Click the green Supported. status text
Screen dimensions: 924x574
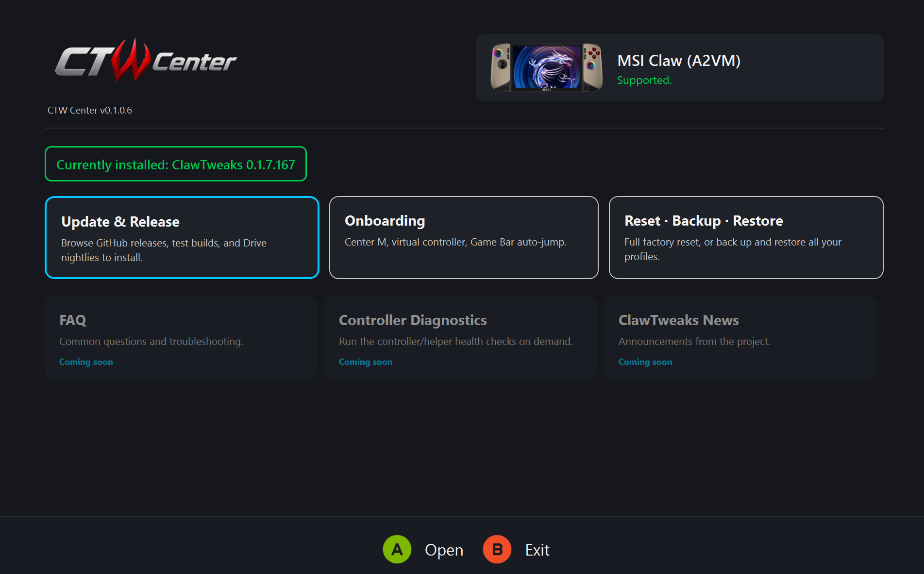click(644, 80)
